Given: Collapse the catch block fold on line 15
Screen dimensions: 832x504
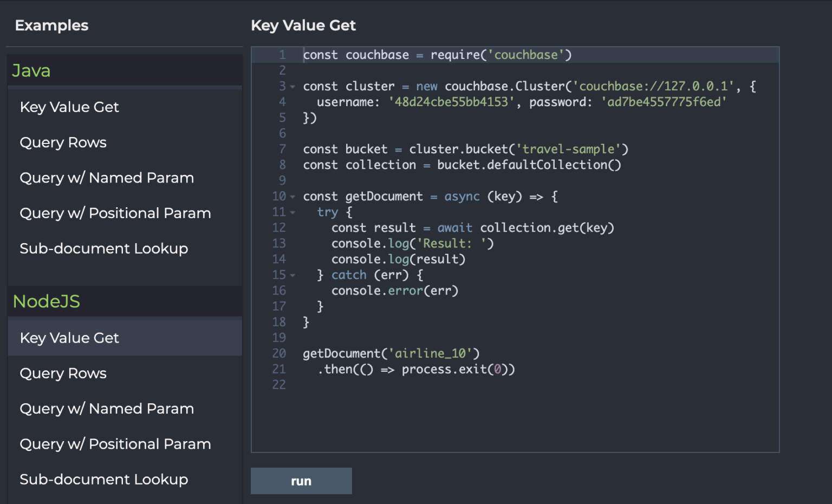Looking at the screenshot, I should pos(292,275).
